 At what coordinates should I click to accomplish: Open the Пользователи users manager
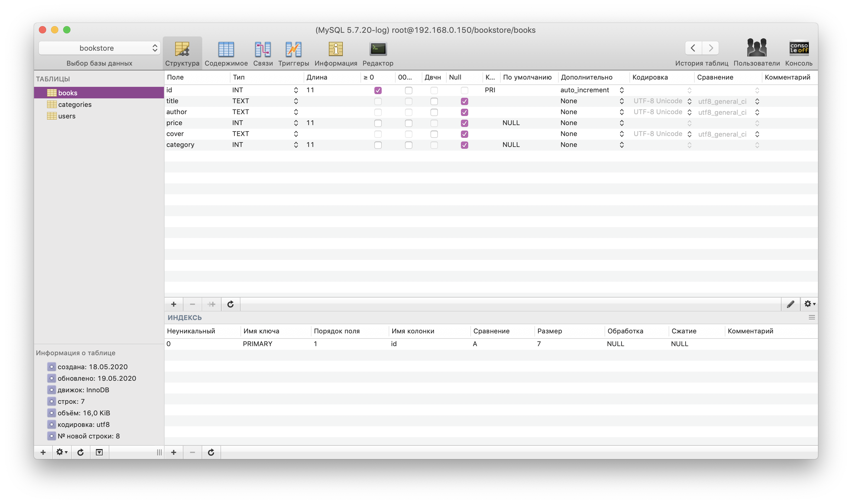(756, 48)
